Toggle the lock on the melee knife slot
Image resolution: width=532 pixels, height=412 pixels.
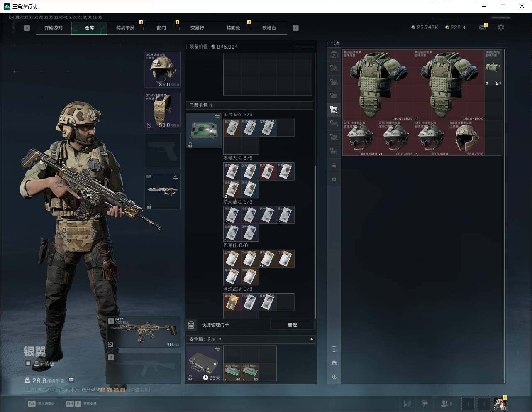click(149, 206)
